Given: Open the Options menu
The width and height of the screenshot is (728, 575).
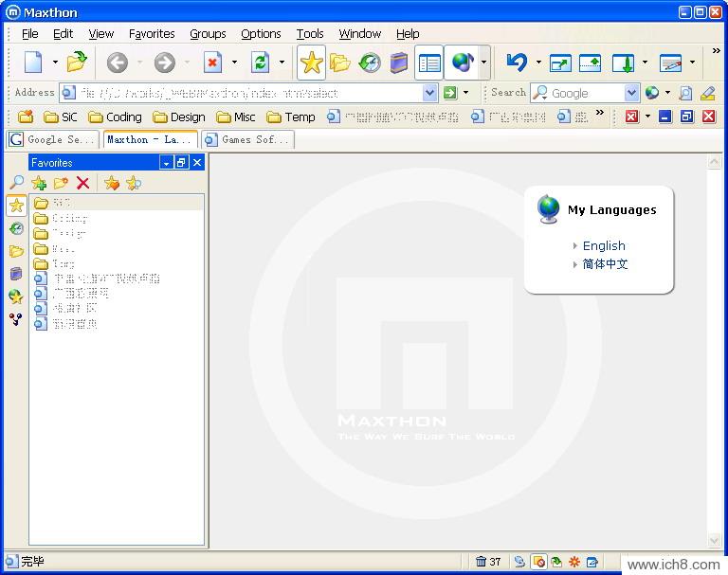Looking at the screenshot, I should point(261,34).
